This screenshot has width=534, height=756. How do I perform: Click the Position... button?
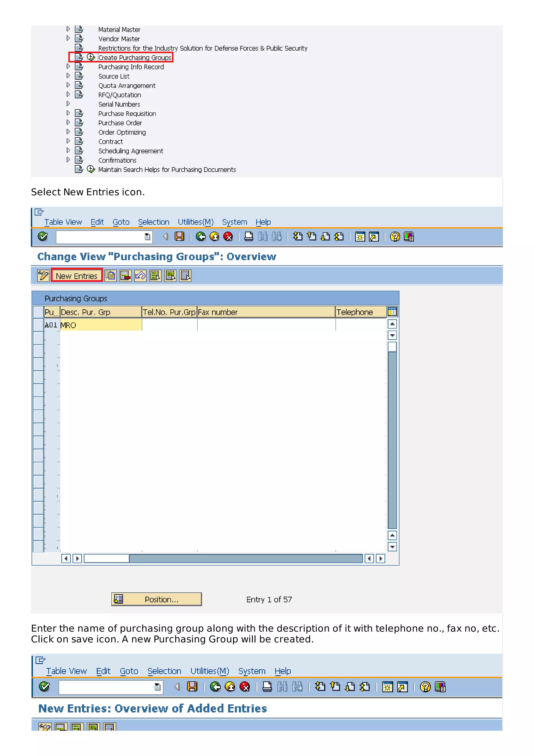pyautogui.click(x=157, y=599)
